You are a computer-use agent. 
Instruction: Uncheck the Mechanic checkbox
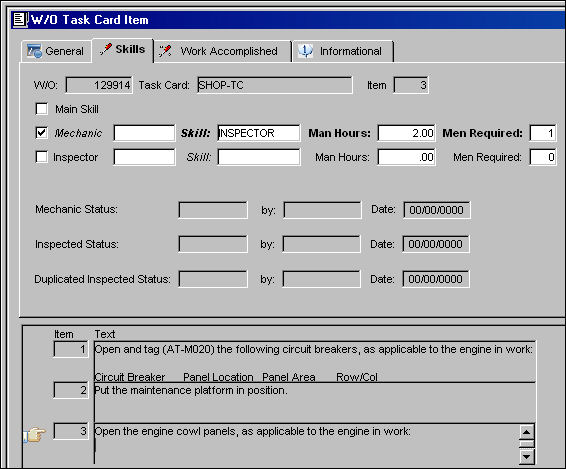[x=42, y=133]
